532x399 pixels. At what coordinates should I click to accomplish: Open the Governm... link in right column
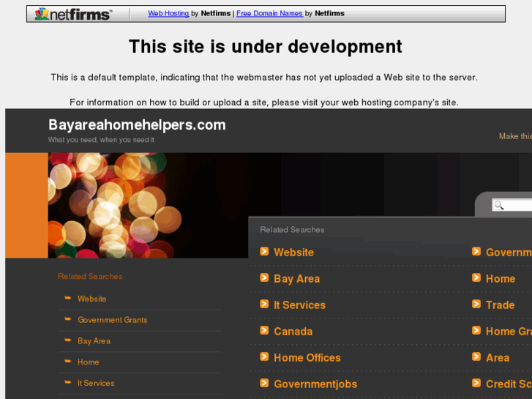tap(509, 253)
